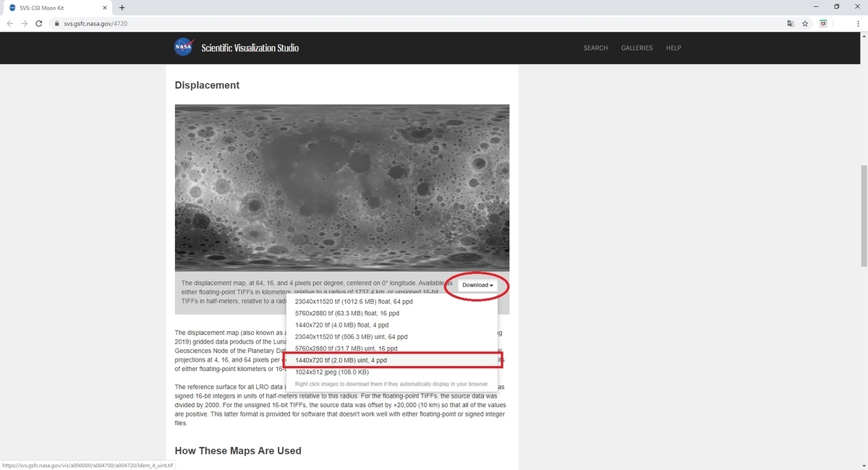Click the translate page icon in the address bar
This screenshot has width=868, height=470.
791,23
